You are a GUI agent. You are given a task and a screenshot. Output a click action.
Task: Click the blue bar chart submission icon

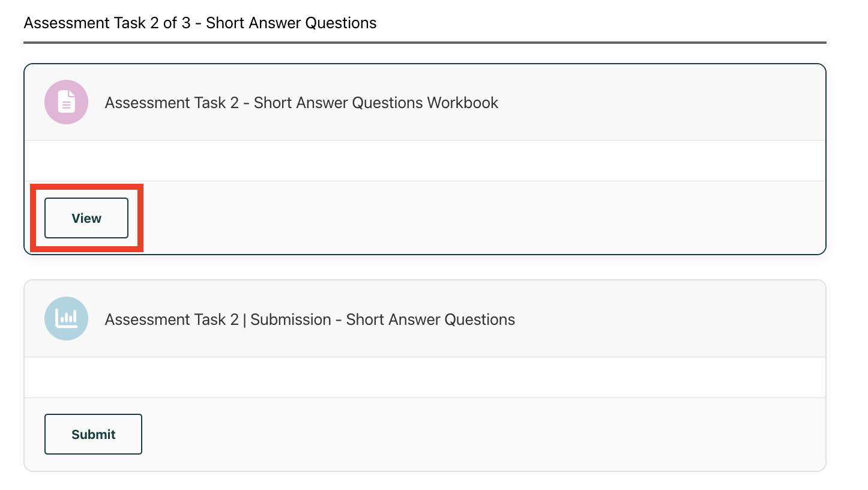[67, 319]
